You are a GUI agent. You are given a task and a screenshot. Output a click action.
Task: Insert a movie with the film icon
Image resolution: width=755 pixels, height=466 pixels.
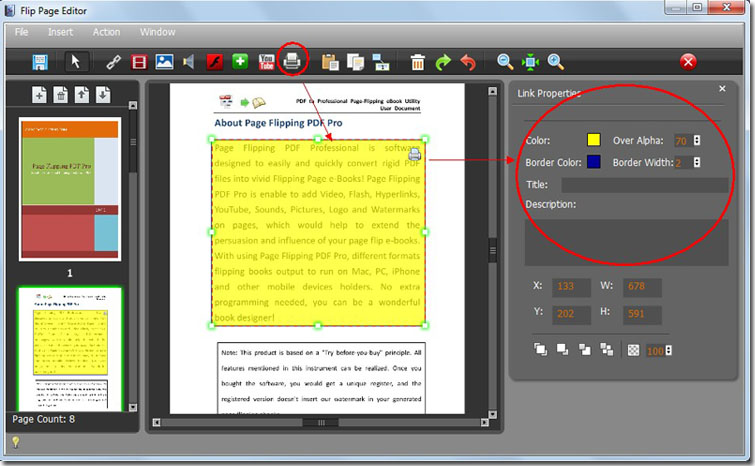139,62
